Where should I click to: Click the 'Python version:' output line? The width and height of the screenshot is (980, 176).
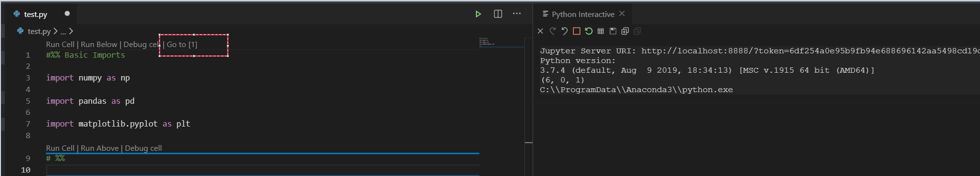578,60
